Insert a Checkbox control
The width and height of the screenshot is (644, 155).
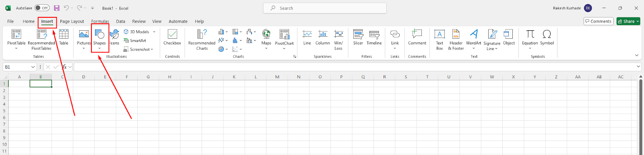coord(172,37)
